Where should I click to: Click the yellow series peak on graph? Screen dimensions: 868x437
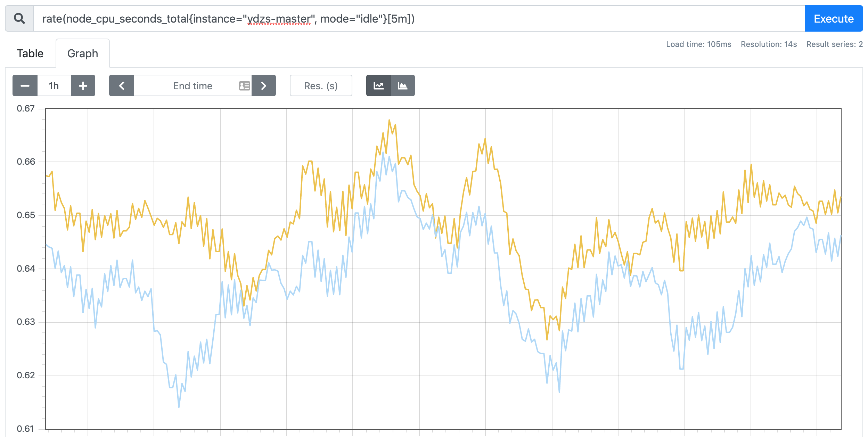click(389, 120)
